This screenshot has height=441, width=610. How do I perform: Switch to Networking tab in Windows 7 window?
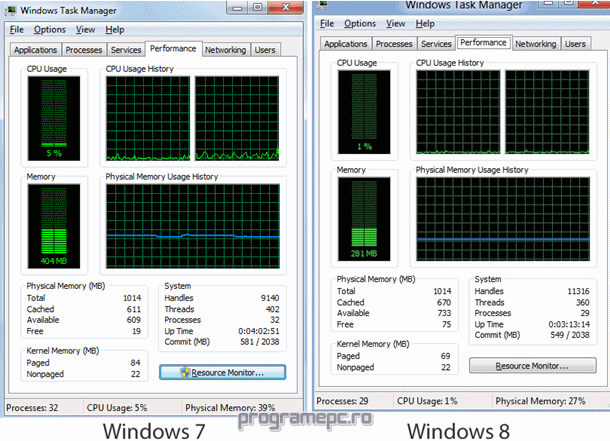tap(226, 50)
